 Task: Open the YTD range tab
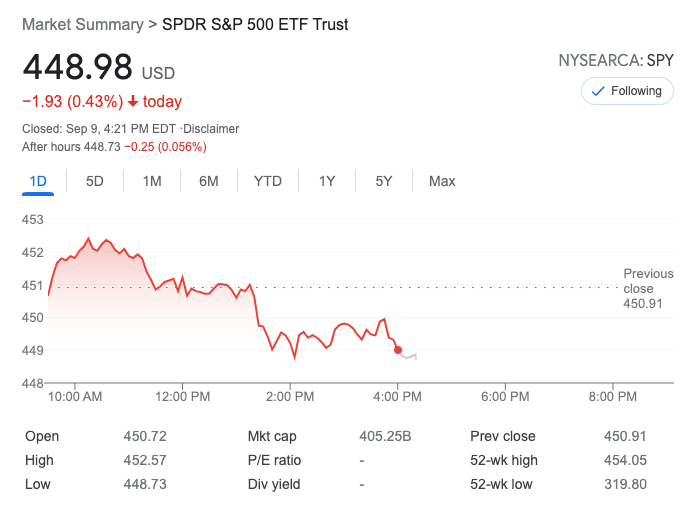pos(268,181)
